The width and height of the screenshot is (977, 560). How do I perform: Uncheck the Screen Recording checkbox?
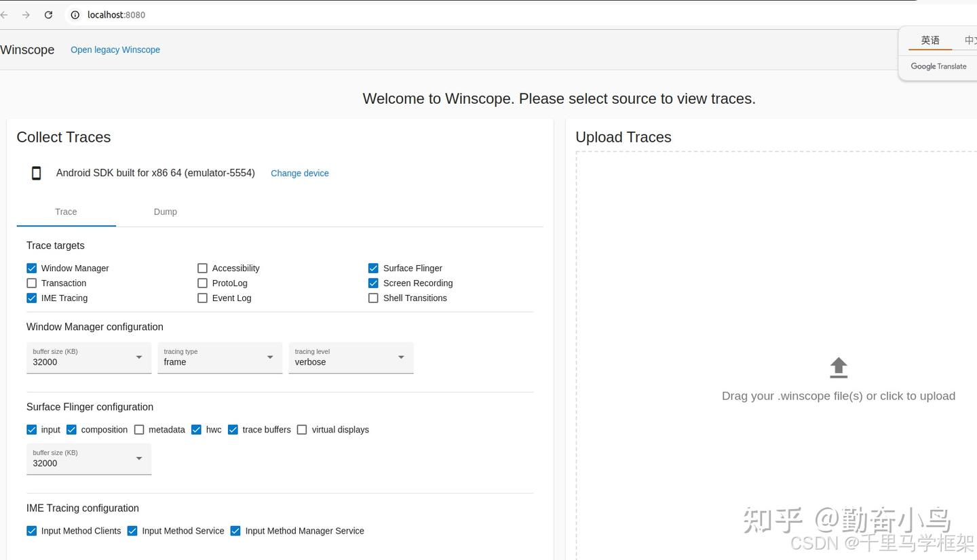click(373, 283)
